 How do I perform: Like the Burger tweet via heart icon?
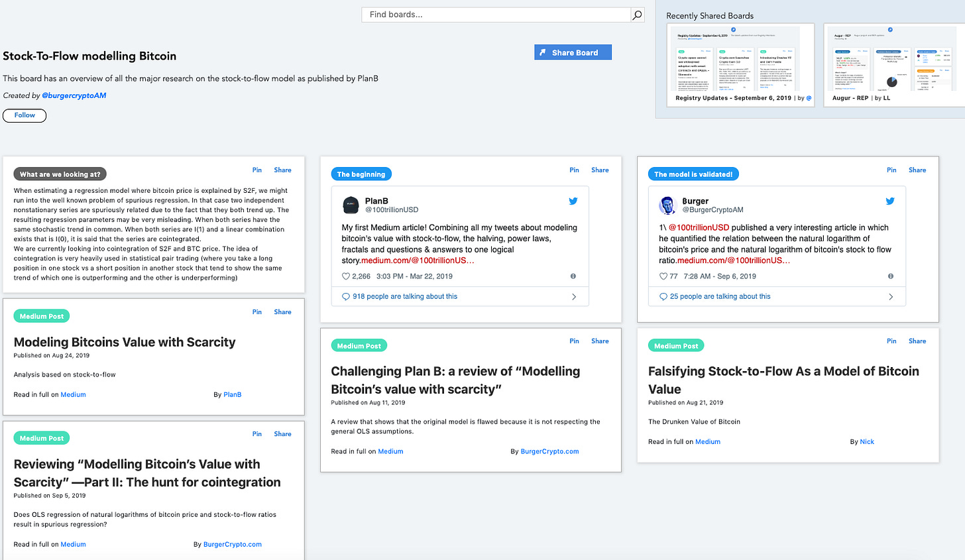pos(663,276)
